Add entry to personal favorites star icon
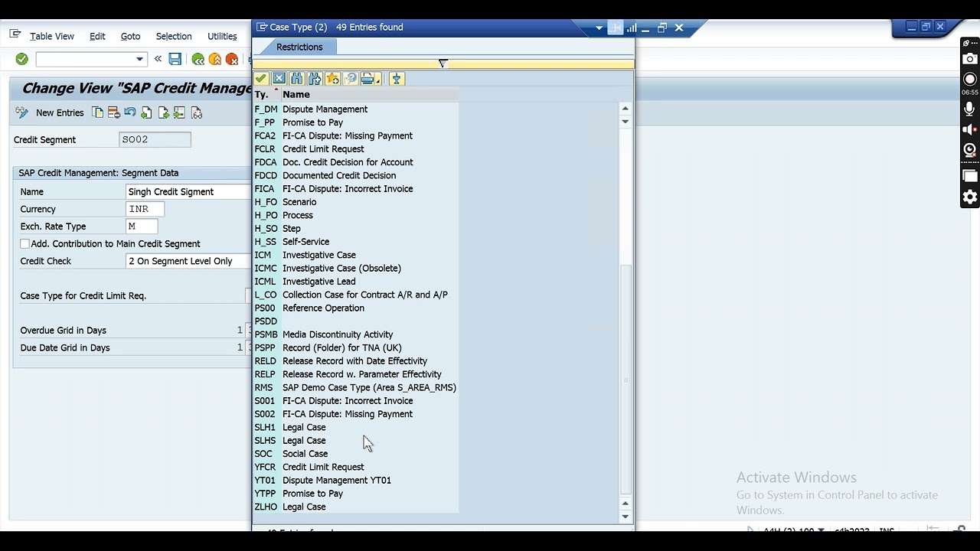980x551 pixels. 332,79
